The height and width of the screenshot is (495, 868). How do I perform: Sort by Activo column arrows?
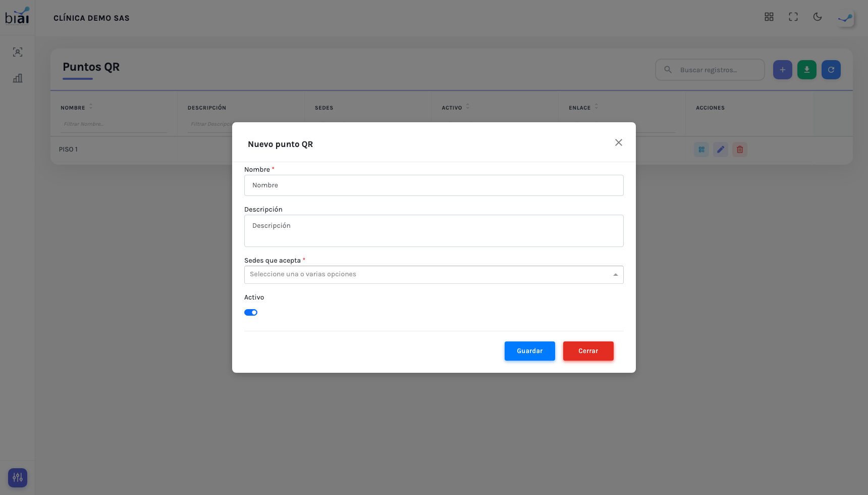click(x=468, y=107)
